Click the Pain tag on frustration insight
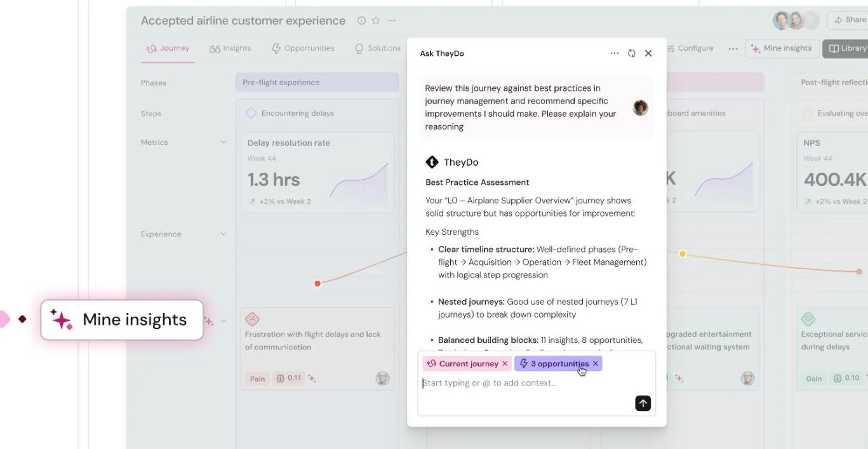Image resolution: width=868 pixels, height=449 pixels. (257, 379)
